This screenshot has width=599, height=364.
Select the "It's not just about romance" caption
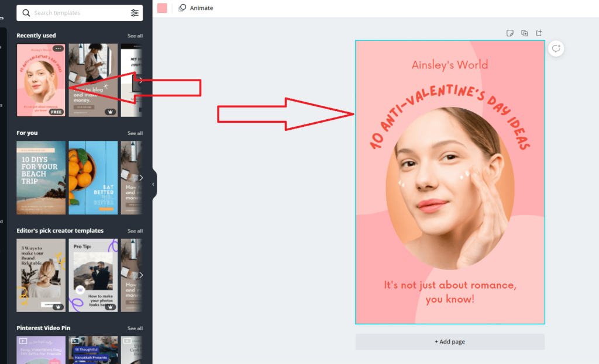[450, 292]
